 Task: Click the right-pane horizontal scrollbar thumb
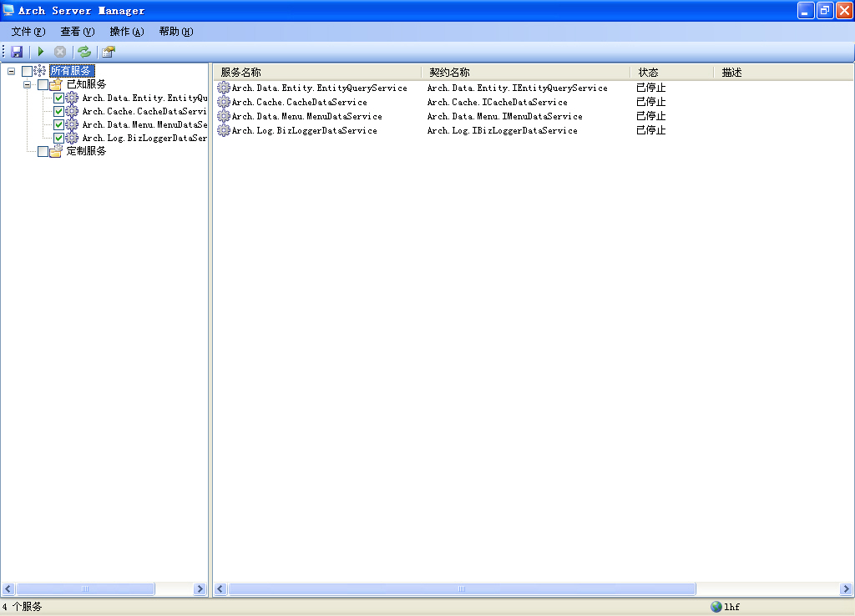[461, 589]
